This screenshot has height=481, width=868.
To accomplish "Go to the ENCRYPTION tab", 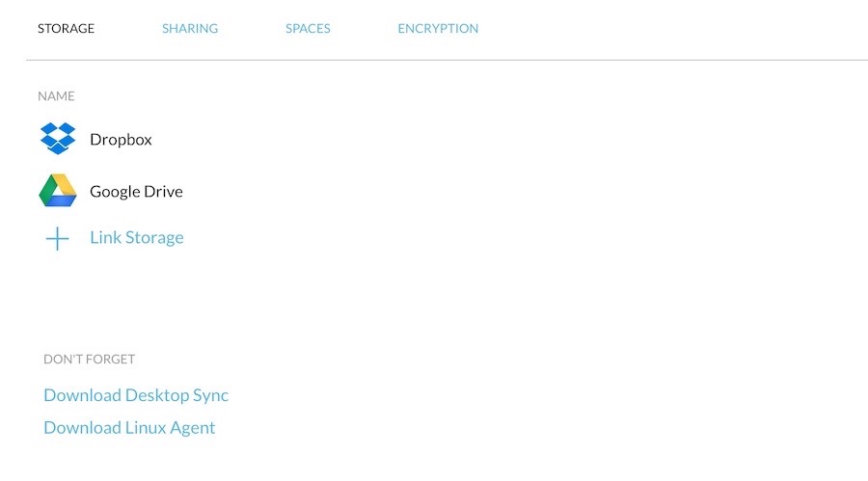I will pos(438,28).
